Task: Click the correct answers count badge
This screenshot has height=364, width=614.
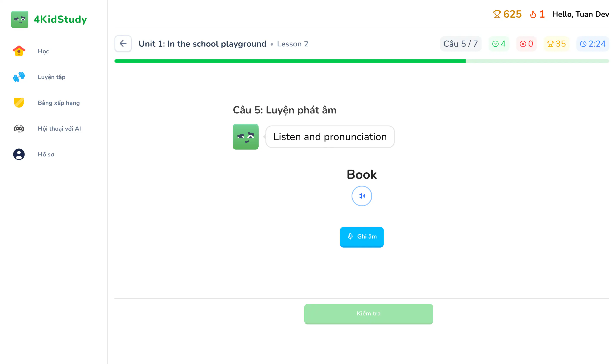Action: [499, 44]
